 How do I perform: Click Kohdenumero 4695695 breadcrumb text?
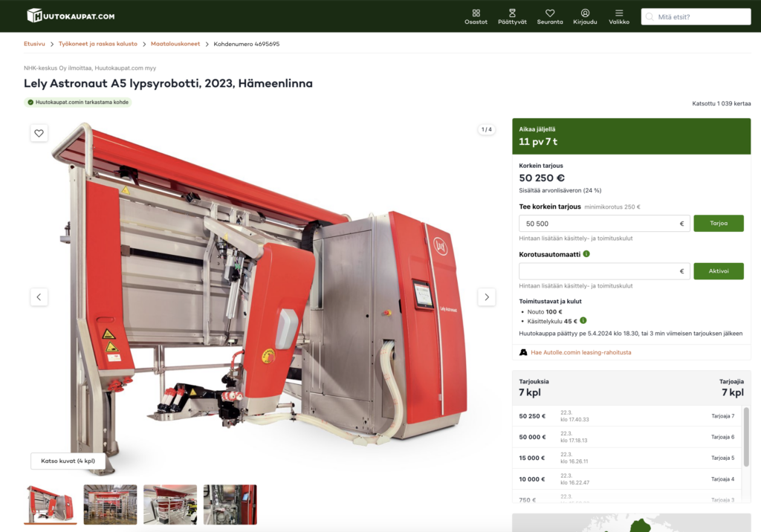(247, 44)
